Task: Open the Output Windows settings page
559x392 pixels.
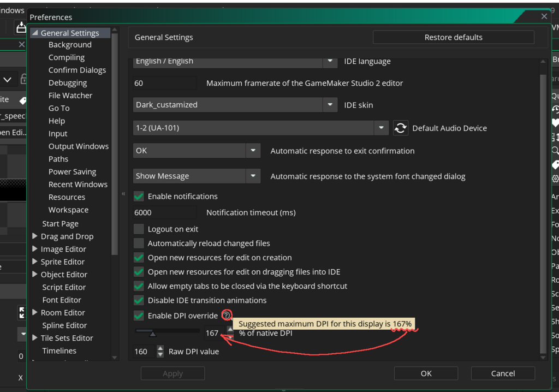Action: pyautogui.click(x=79, y=146)
